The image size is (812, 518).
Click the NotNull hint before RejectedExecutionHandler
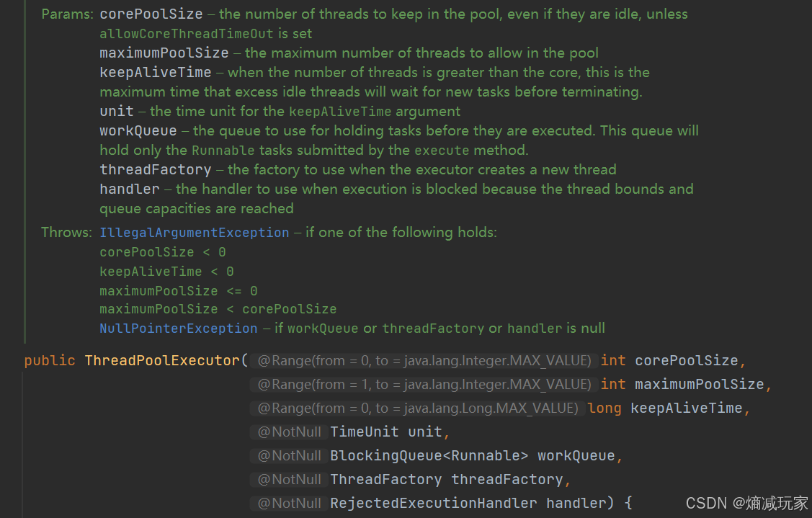coord(290,504)
